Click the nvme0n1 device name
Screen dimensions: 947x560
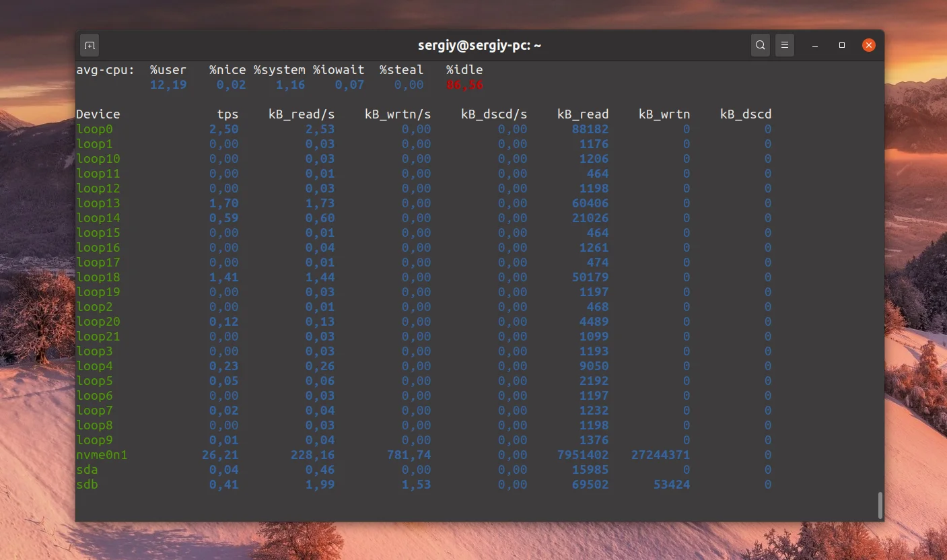[x=102, y=455]
